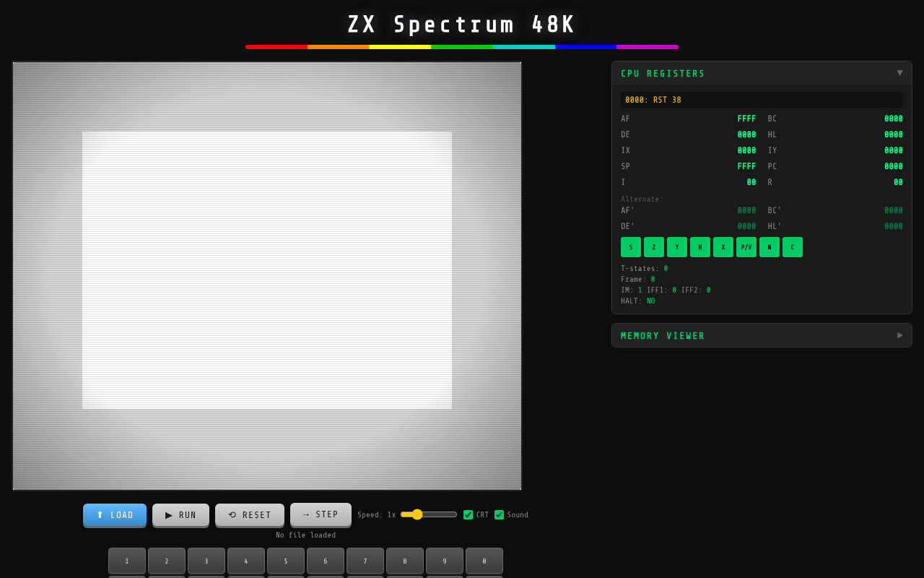Click the Y flag indicator
The height and width of the screenshot is (578, 924).
point(677,247)
